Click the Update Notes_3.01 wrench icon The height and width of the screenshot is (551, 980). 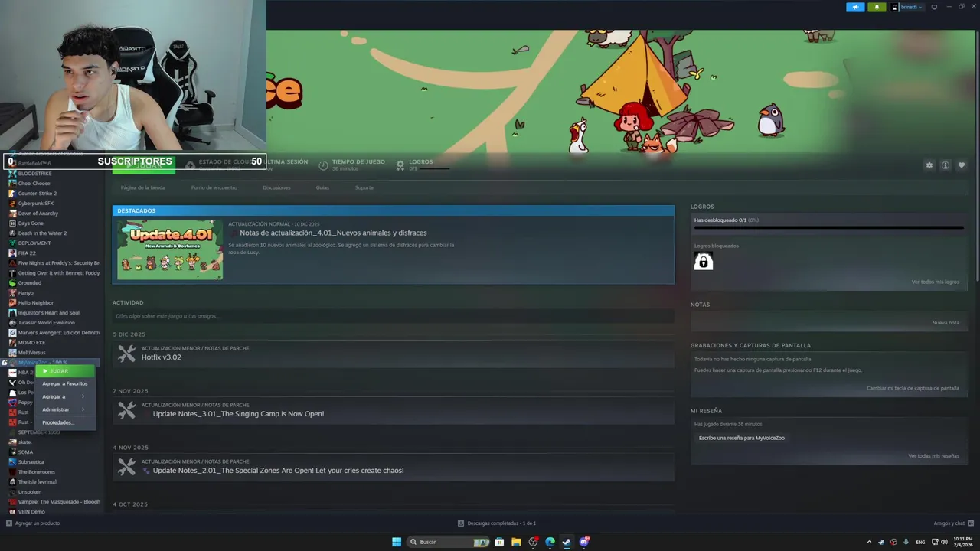pos(126,410)
